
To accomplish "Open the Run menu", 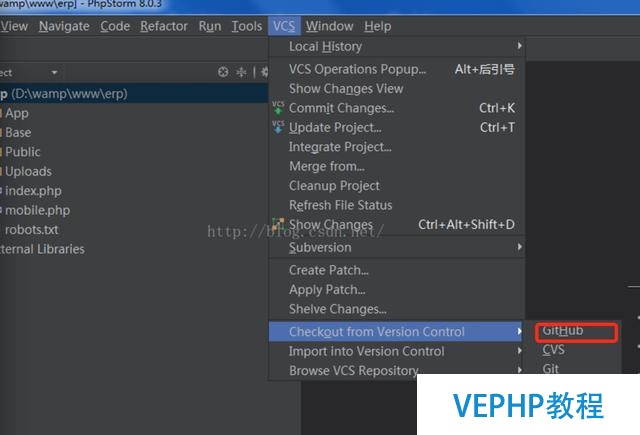I will point(210,27).
